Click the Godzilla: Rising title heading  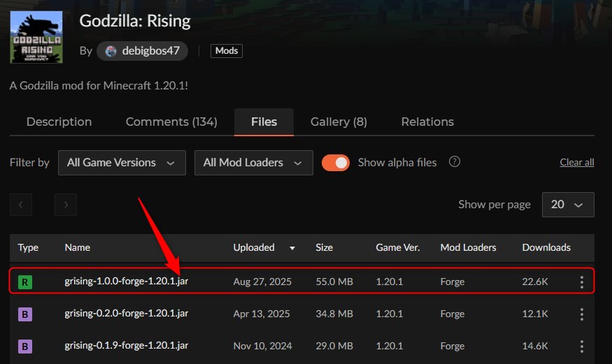point(135,21)
